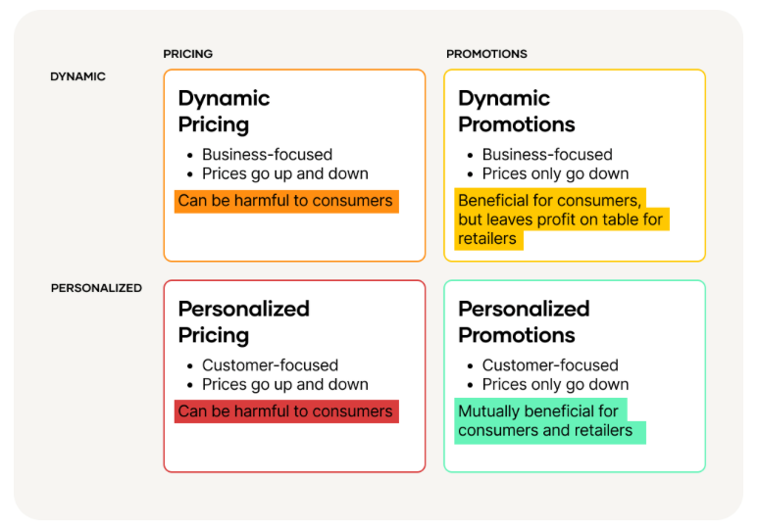Click the Personalized Pricing heading

[x=243, y=321]
